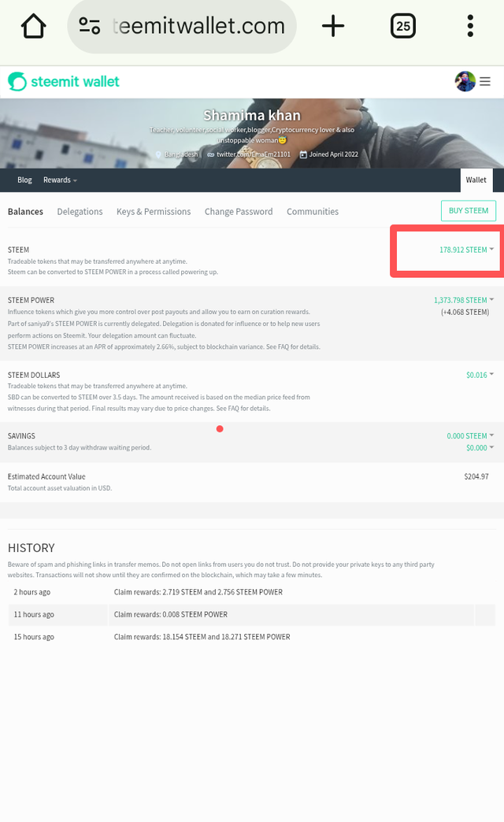Expand the 178.912 STEEM balance dropdown
The width and height of the screenshot is (504, 822).
tap(466, 250)
